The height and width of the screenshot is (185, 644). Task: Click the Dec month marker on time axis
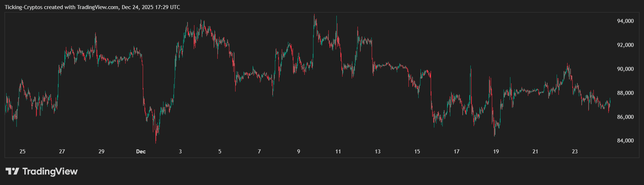click(x=141, y=152)
